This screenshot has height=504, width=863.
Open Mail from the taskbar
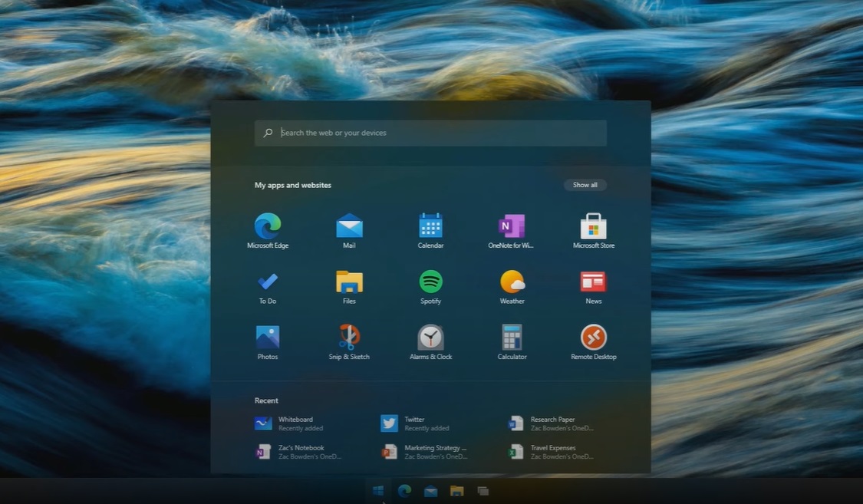[x=430, y=491]
